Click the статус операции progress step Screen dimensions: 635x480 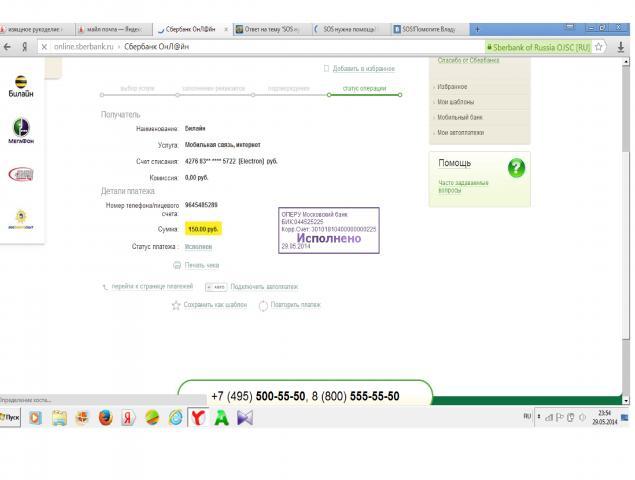click(x=364, y=89)
